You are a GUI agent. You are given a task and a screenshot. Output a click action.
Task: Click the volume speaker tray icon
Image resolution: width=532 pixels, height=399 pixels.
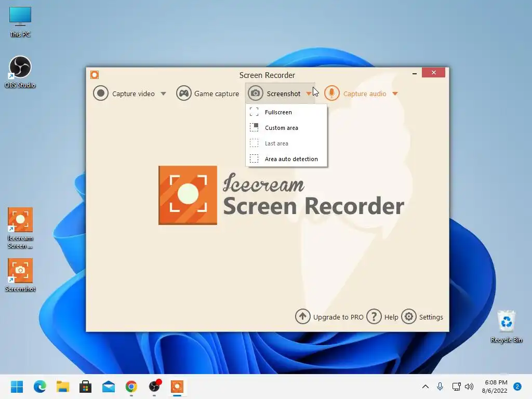[469, 387]
